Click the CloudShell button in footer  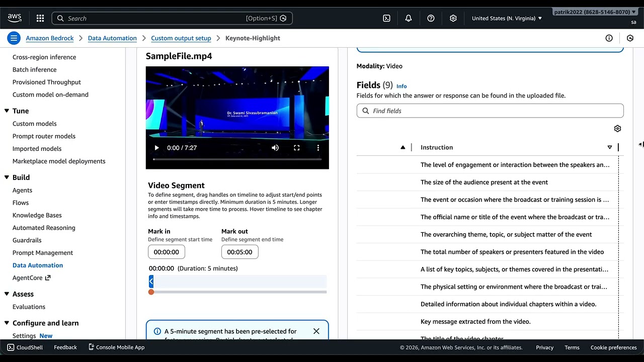click(25, 347)
